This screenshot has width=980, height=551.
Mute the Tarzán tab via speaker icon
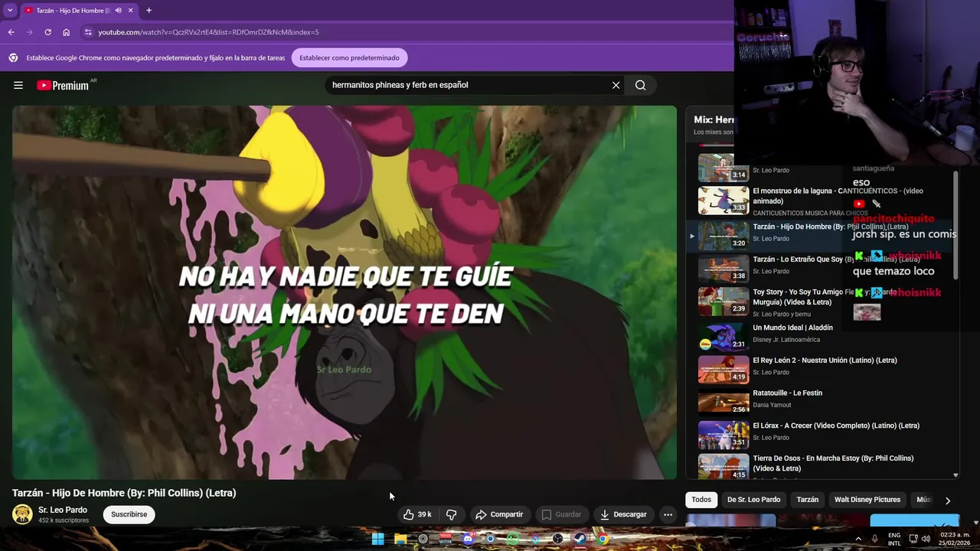(118, 10)
